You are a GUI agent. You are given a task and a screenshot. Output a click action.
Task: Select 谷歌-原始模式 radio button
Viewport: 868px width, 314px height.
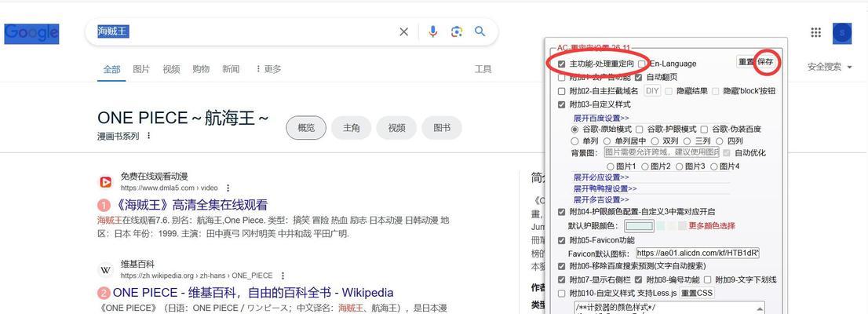(574, 129)
